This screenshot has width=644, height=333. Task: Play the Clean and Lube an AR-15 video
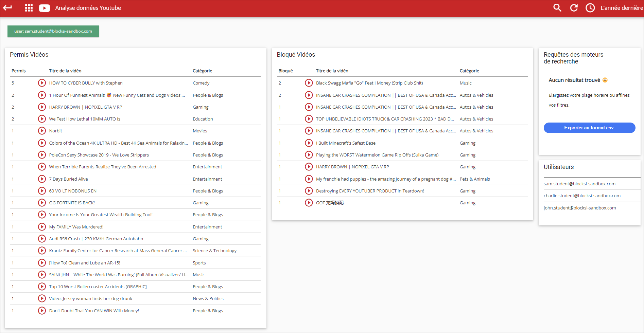coord(42,263)
